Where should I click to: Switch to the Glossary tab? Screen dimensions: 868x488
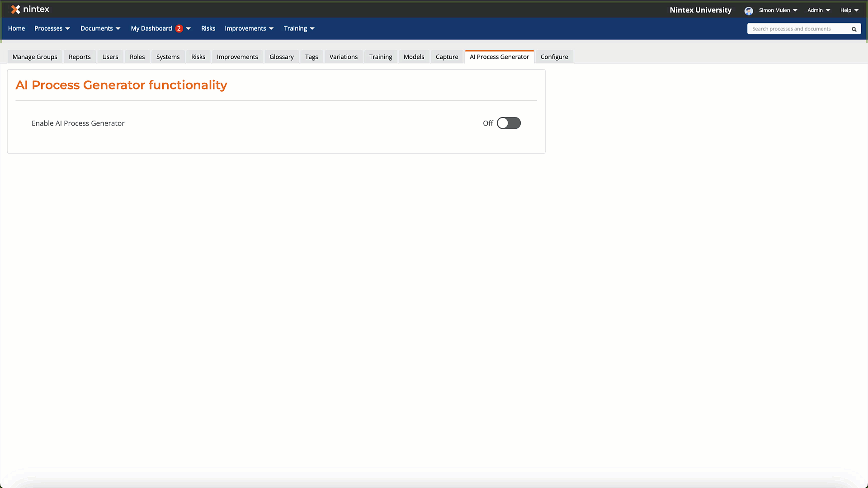[x=281, y=57]
